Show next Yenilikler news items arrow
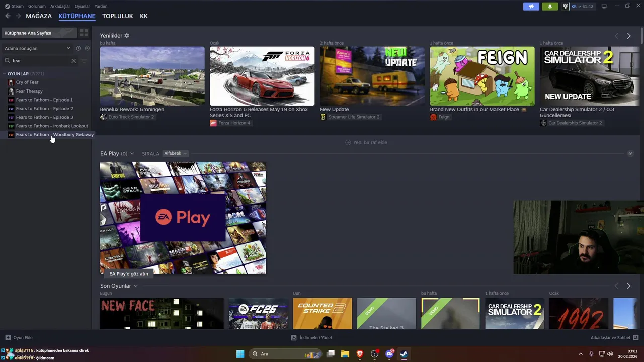This screenshot has width=644, height=362. tap(629, 36)
